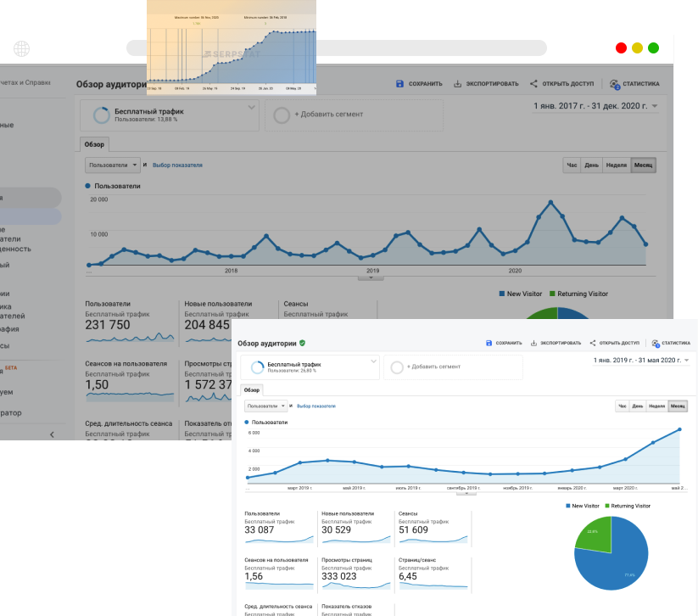The image size is (698, 616).
Task: Expand the Бесплатный трафик 13,88% segment chevron
Action: 251,108
